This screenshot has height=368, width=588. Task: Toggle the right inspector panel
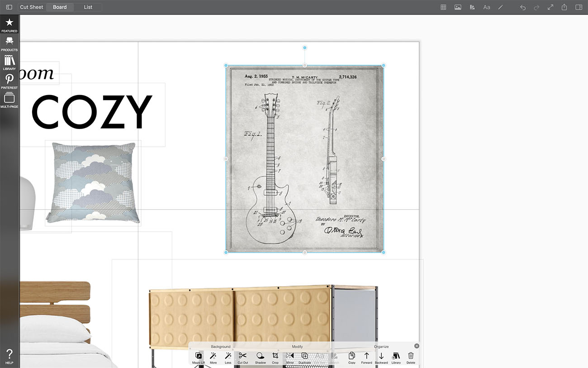[579, 7]
